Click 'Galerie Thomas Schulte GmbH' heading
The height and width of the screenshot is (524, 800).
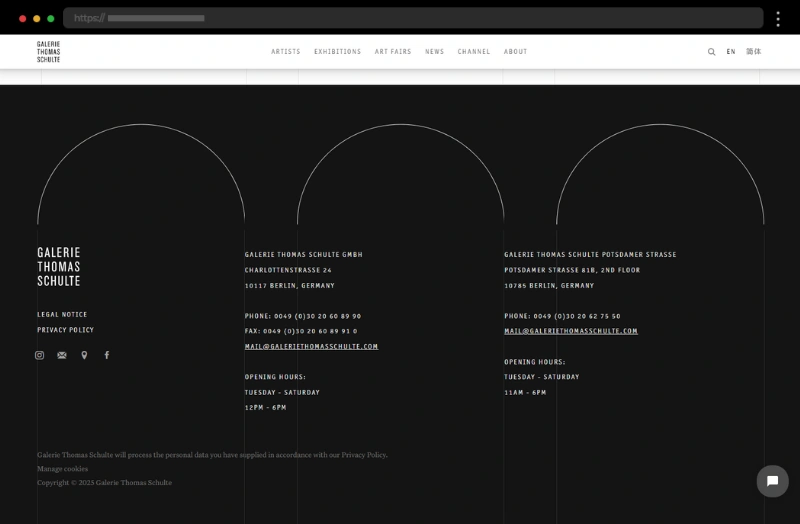pos(304,254)
